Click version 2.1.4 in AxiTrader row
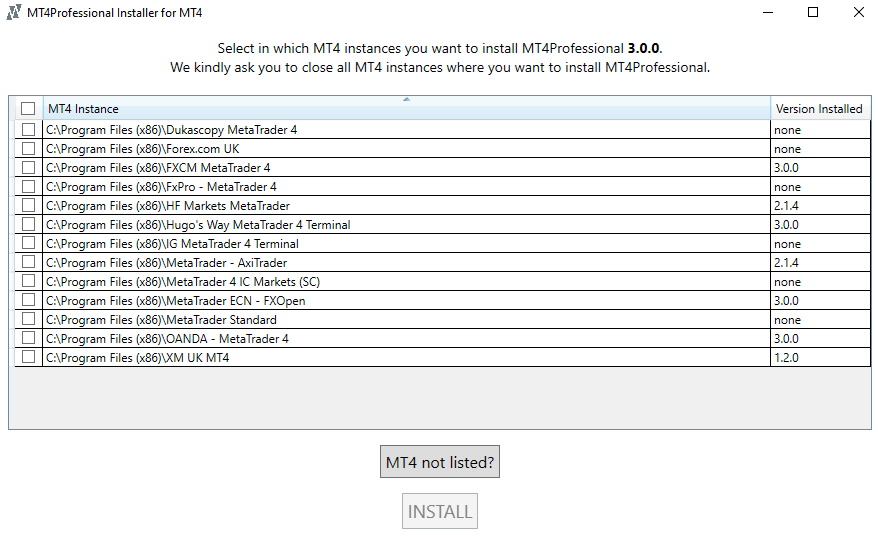The width and height of the screenshot is (878, 538). click(x=786, y=263)
